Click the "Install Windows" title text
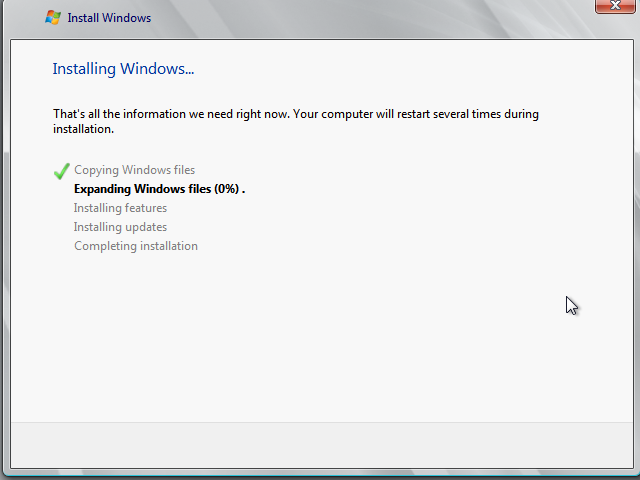Screen dimensions: 640x480 coord(109,18)
